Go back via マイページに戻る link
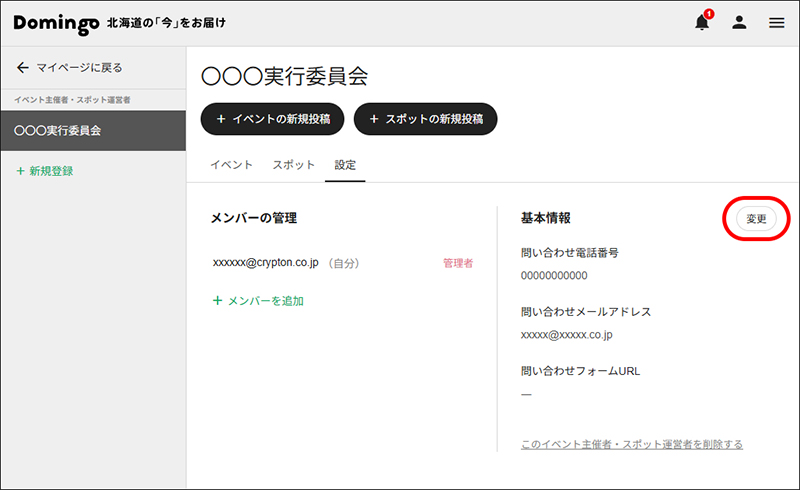This screenshot has height=490, width=800. pos(79,67)
